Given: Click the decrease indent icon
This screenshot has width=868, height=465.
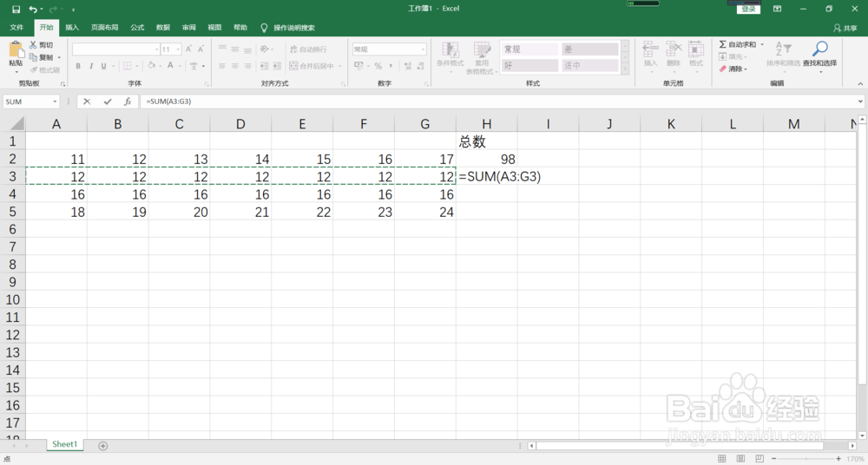Looking at the screenshot, I should pyautogui.click(x=264, y=66).
